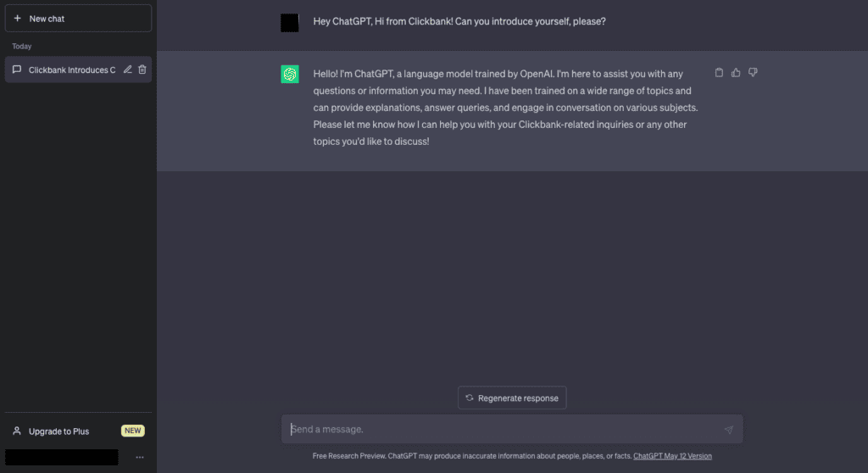868x473 pixels.
Task: Copy the response using the clipboard icon
Action: tap(719, 73)
